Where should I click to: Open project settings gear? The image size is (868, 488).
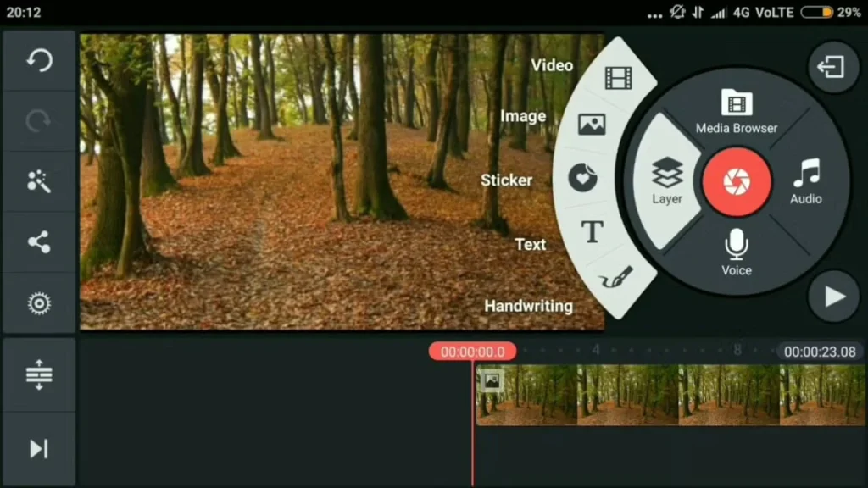click(39, 303)
